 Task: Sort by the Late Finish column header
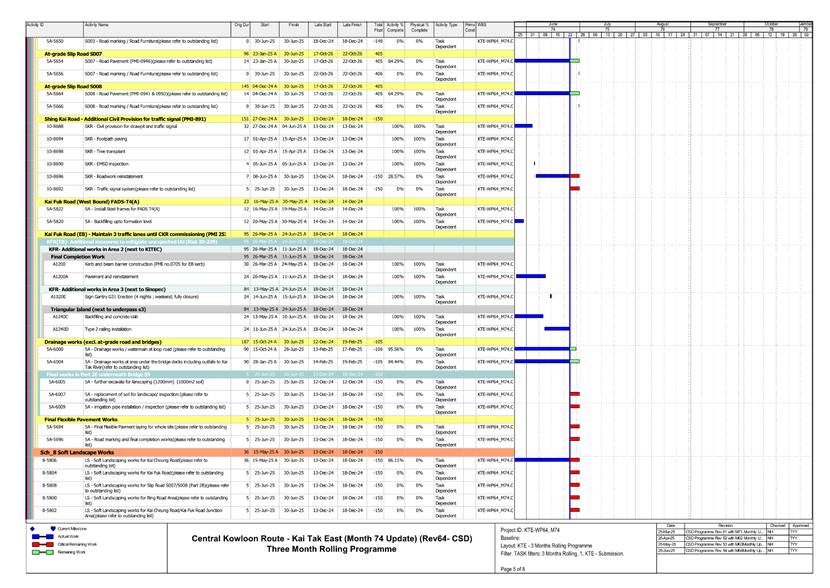(x=353, y=24)
